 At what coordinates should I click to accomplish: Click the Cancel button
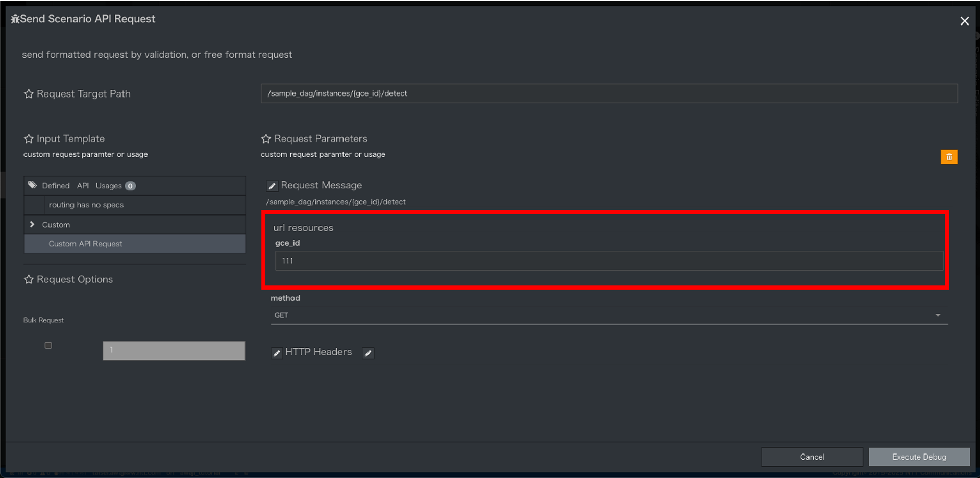[812, 457]
